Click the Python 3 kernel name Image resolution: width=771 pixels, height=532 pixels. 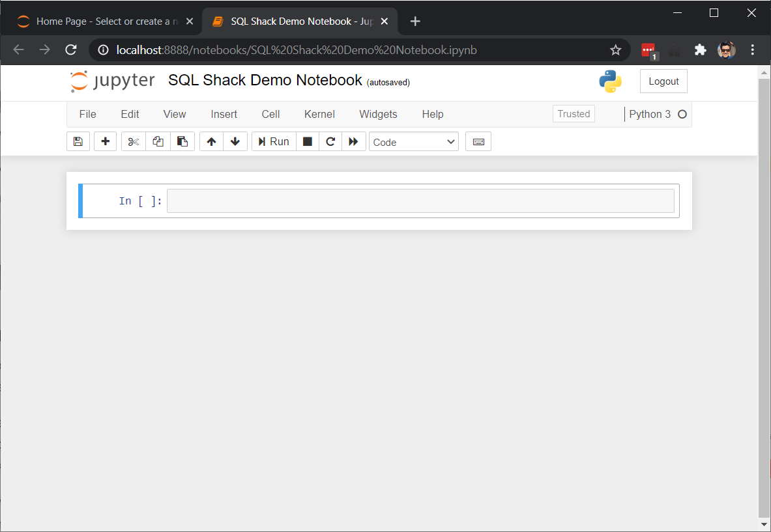[x=650, y=115]
